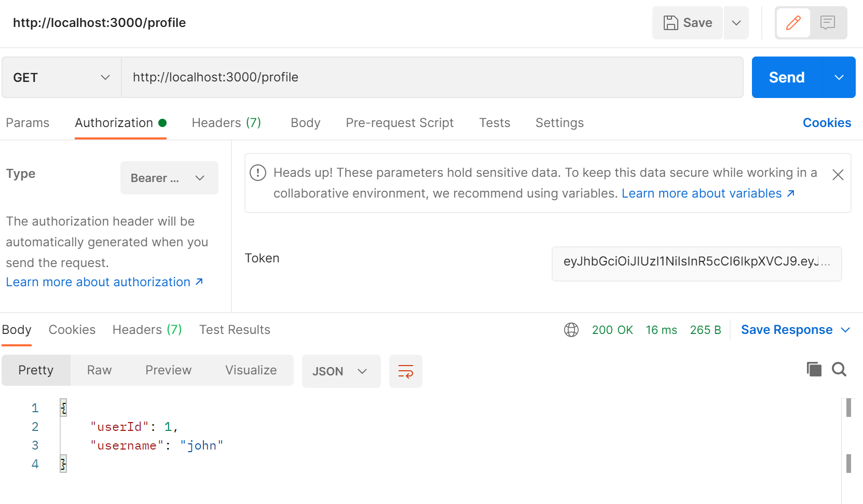Open Learn more about variables link

(708, 193)
